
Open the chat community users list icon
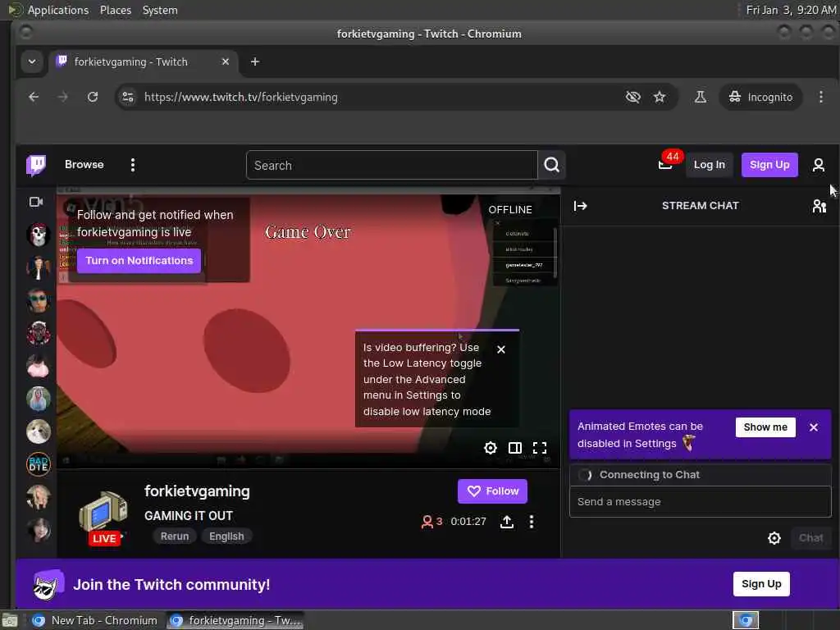click(x=819, y=206)
